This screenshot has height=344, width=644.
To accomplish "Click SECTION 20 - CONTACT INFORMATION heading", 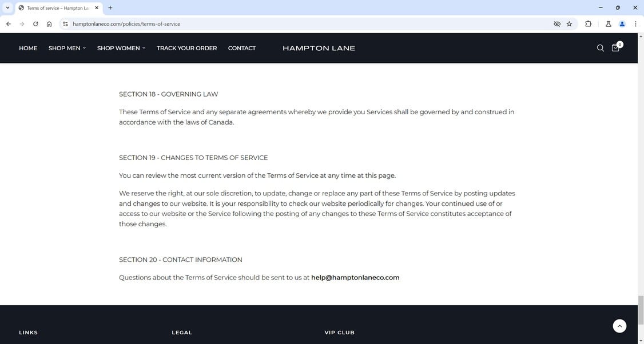I will click(x=181, y=259).
